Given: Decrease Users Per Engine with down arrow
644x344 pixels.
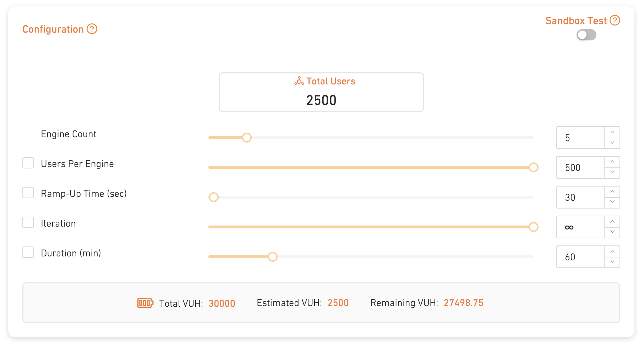Looking at the screenshot, I should 612,172.
